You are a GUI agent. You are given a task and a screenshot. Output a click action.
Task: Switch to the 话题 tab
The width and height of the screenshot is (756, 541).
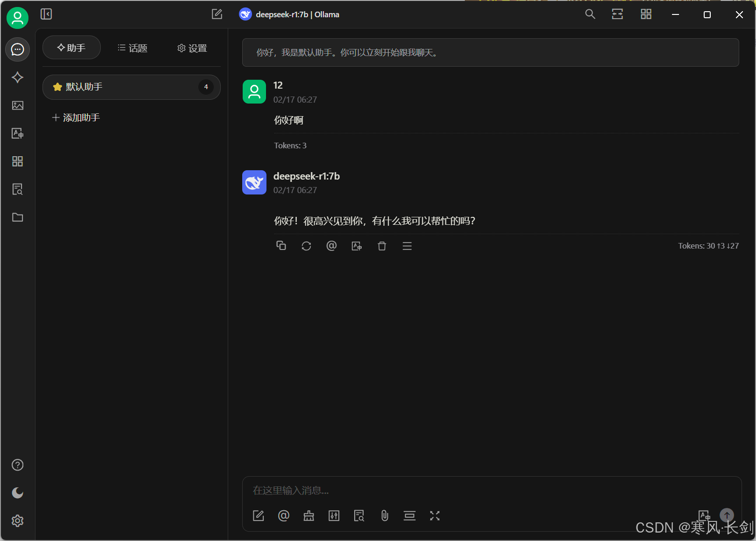[132, 48]
